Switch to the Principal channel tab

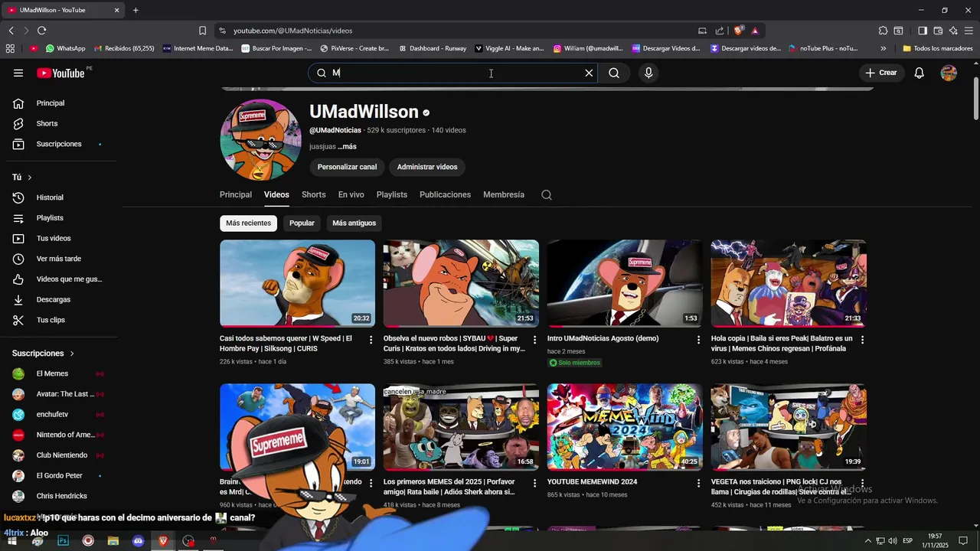[x=236, y=194]
